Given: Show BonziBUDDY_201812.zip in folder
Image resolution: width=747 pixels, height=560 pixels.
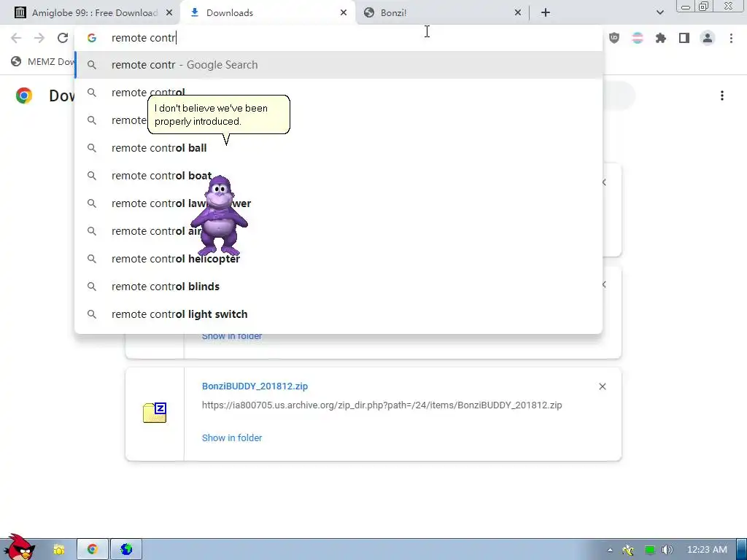Looking at the screenshot, I should coord(232,437).
